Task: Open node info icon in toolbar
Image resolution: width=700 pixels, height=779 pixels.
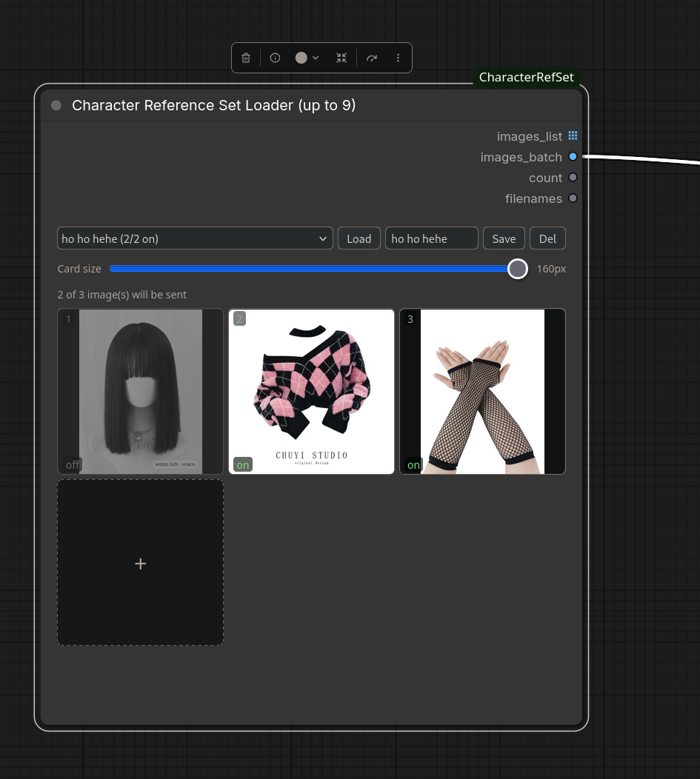Action: coord(275,58)
